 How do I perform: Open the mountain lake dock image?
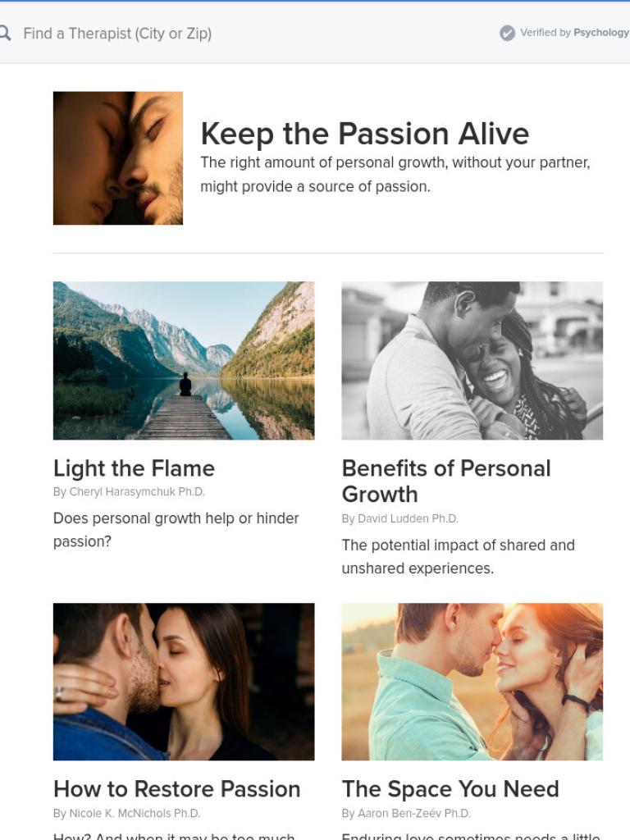point(184,361)
